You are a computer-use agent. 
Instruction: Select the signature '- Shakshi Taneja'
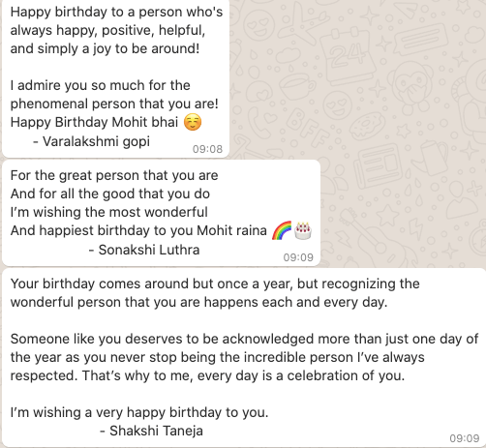(x=151, y=431)
